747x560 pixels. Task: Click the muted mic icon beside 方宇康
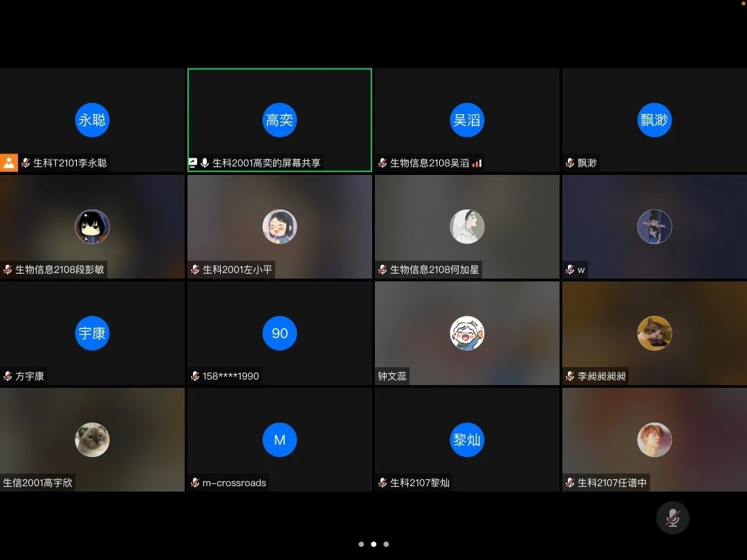tap(8, 376)
